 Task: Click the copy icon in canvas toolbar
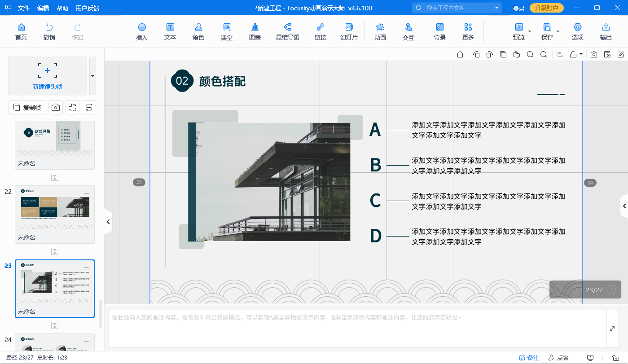tap(503, 54)
